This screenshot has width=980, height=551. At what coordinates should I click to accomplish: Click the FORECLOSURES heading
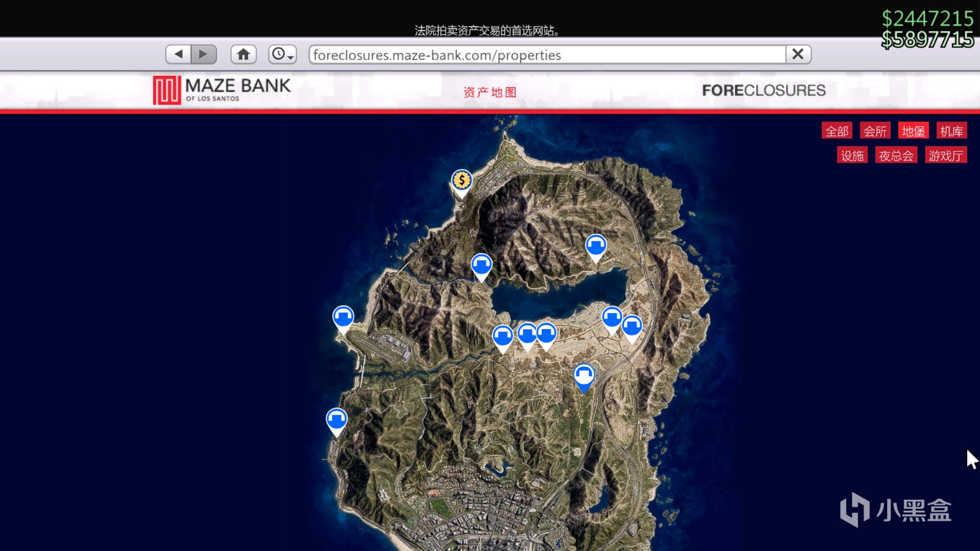click(x=764, y=90)
